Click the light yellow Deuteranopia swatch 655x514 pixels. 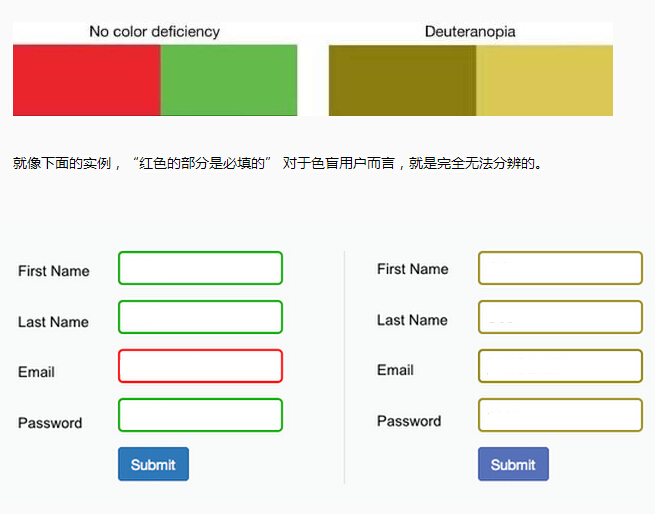(544, 80)
